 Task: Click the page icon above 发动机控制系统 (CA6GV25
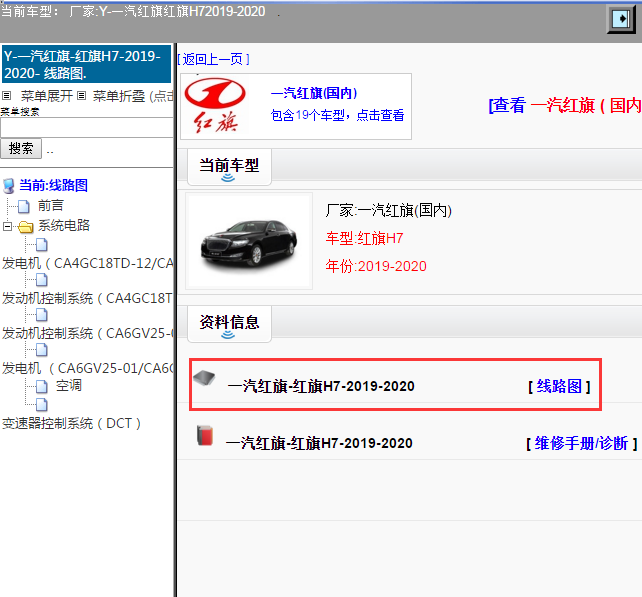coord(42,315)
